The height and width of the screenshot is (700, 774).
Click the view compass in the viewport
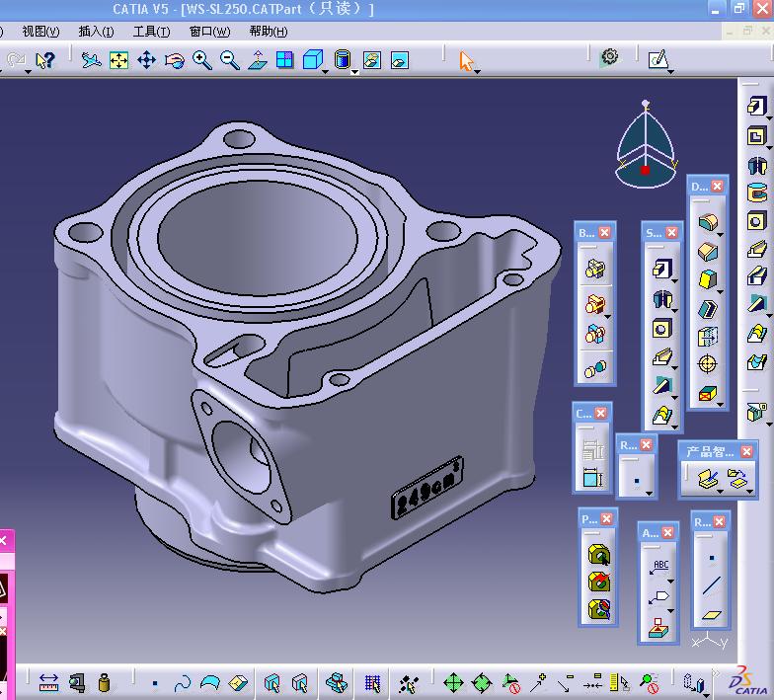point(646,146)
